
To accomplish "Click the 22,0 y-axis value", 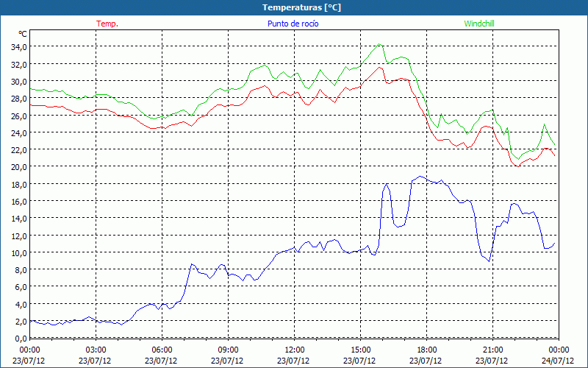I will pyautogui.click(x=20, y=150).
